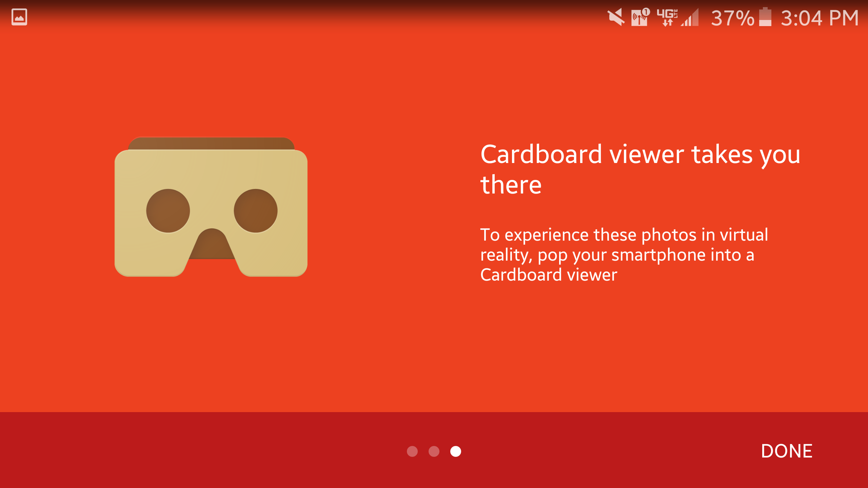Viewport: 868px width, 488px height.
Task: Tap the battery icon
Action: click(x=765, y=17)
